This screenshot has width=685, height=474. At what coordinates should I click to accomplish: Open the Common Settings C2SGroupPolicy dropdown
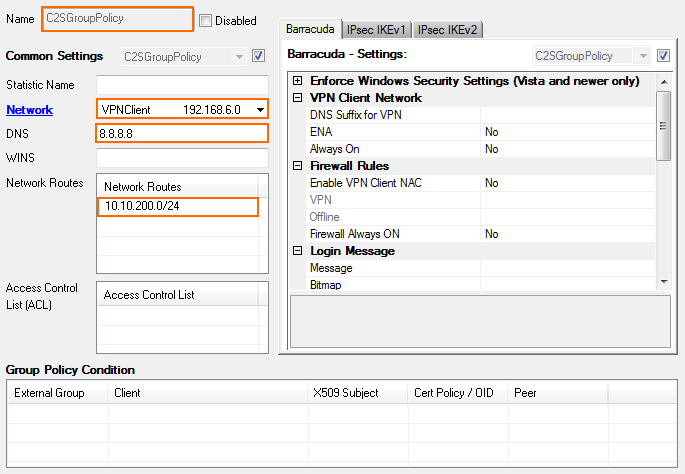tap(183, 57)
